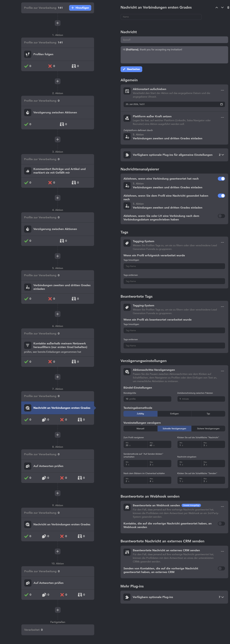Click the calendar icon in date field
Screen dimensions: 230x644
point(221,104)
